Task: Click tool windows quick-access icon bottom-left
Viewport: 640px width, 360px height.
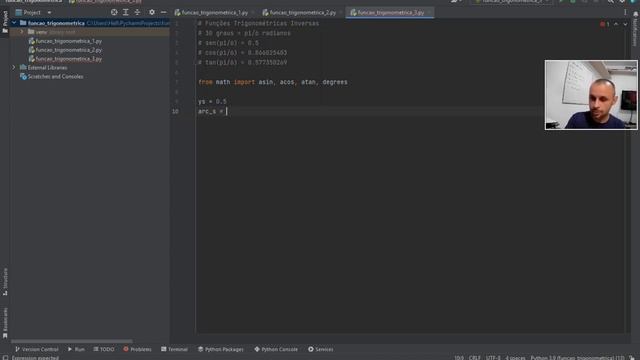Action: (5, 358)
